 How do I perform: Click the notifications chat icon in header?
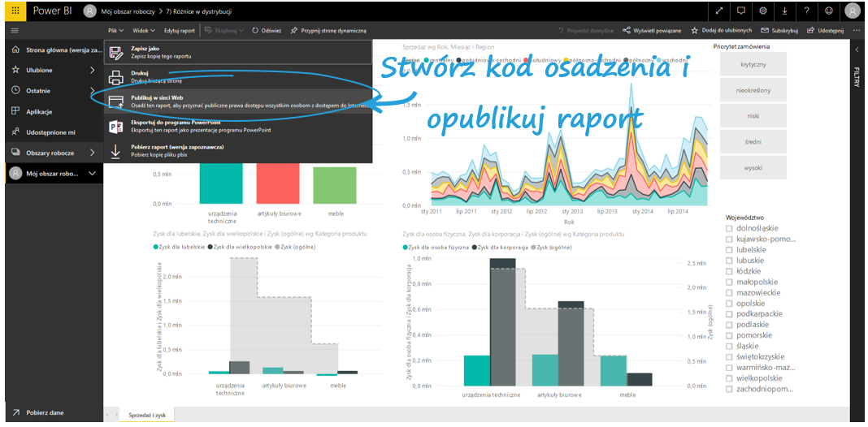pos(740,11)
